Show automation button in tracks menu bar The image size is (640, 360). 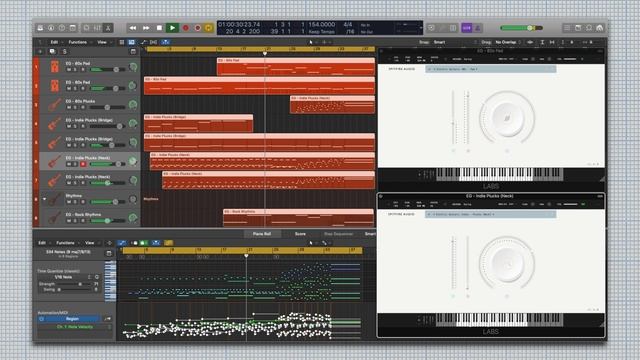click(x=143, y=42)
